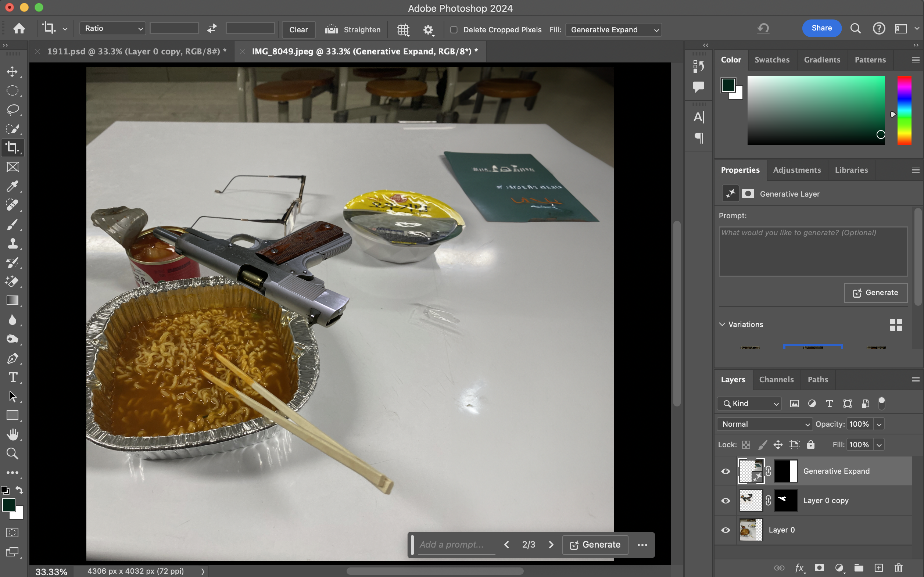Switch to the 1911.psd document tab
Screen dimensions: 924x577
click(x=136, y=51)
